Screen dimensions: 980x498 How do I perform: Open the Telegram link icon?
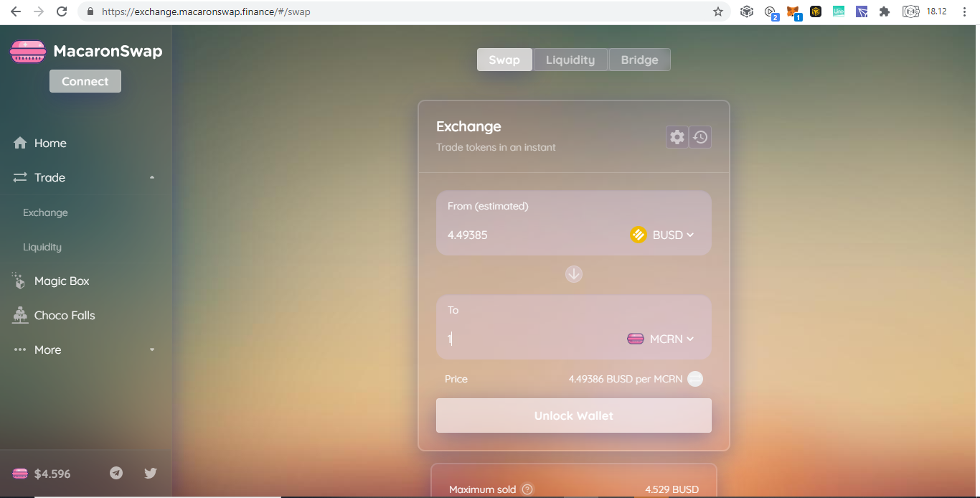pos(116,473)
